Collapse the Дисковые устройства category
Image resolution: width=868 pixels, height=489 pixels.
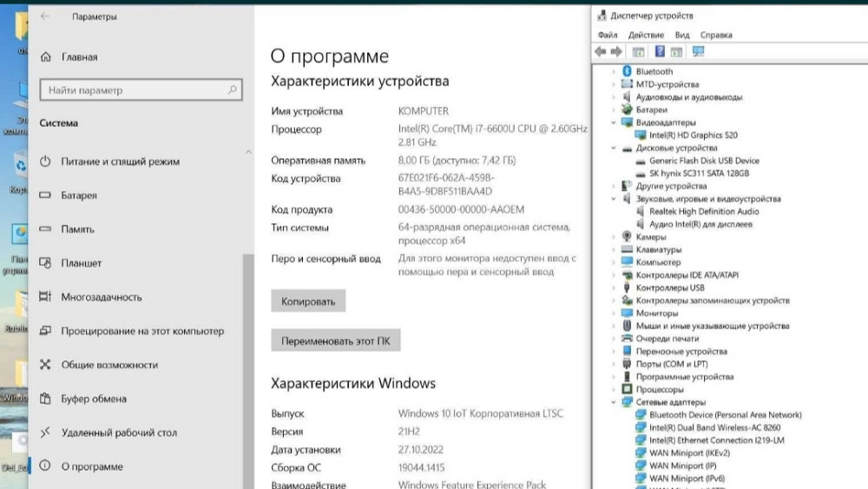(x=614, y=148)
